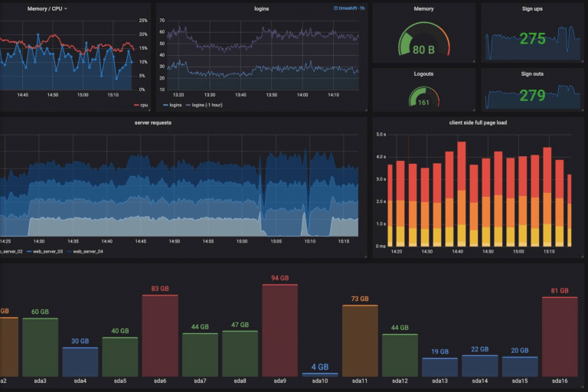Image resolution: width=588 pixels, height=392 pixels.
Task: Click the blue logins legend color swatch
Action: tap(165, 105)
